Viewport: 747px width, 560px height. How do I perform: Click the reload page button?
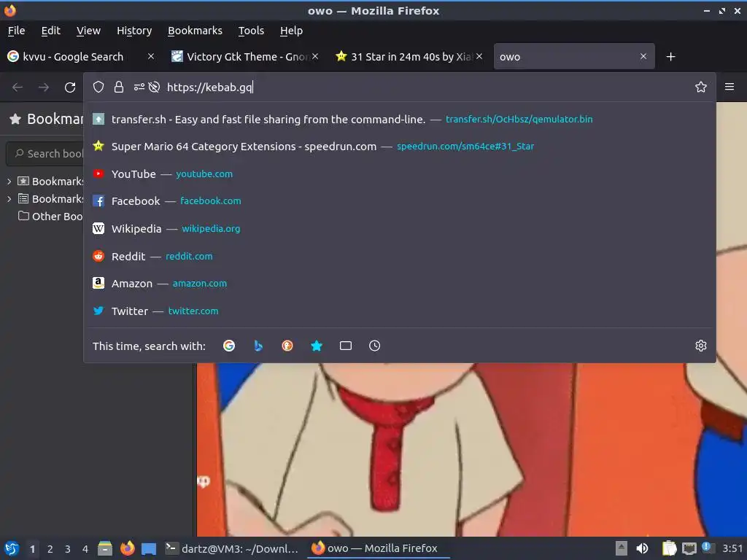tap(70, 87)
